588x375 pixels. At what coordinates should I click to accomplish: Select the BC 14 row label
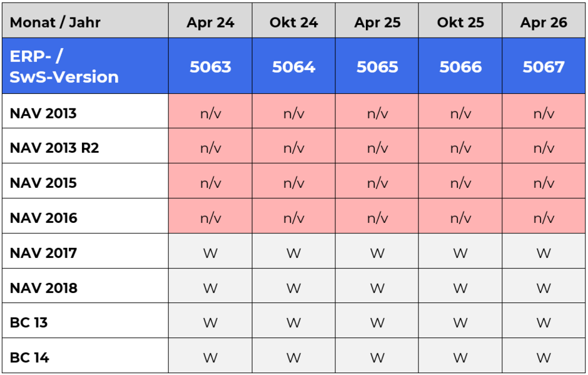coord(85,356)
